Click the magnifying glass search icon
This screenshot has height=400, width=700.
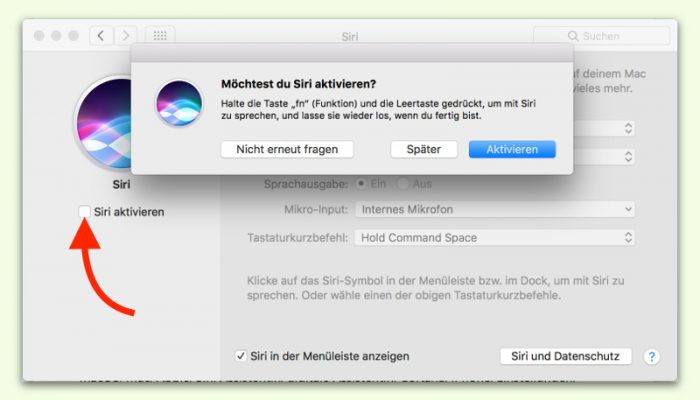[573, 36]
